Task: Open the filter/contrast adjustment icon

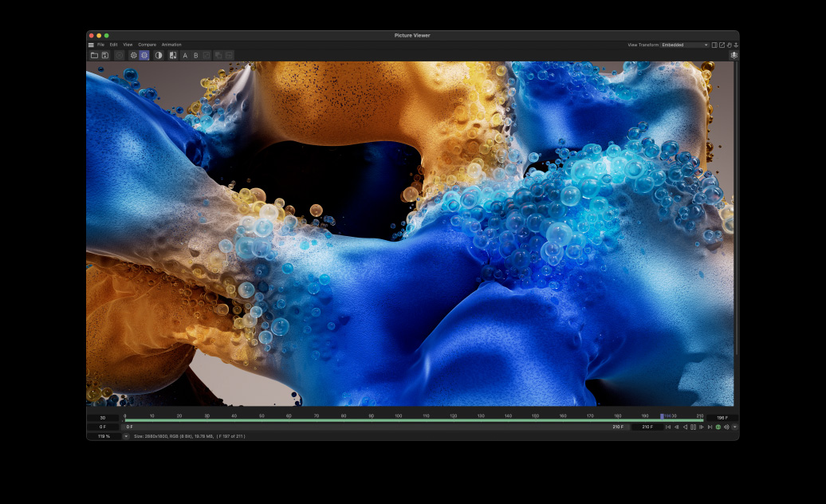Action: coord(159,55)
